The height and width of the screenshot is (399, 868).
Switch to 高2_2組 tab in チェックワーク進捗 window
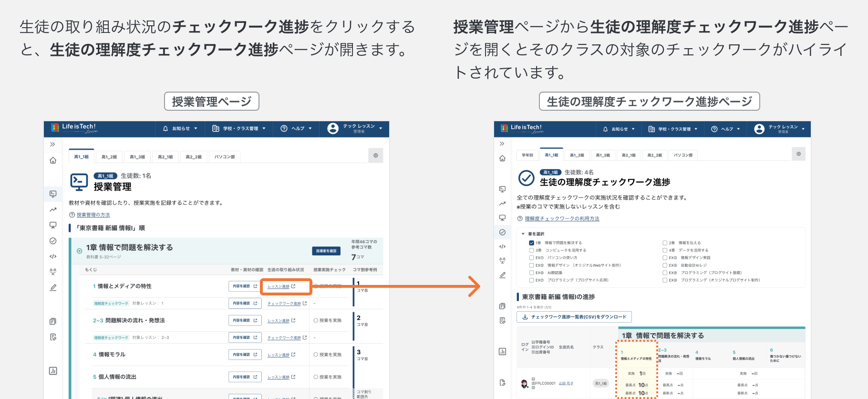click(655, 155)
